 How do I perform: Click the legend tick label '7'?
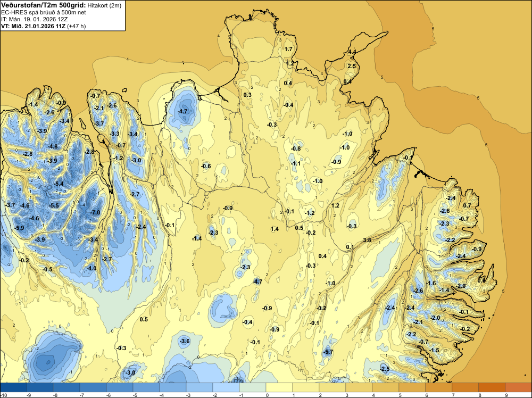[453, 395]
